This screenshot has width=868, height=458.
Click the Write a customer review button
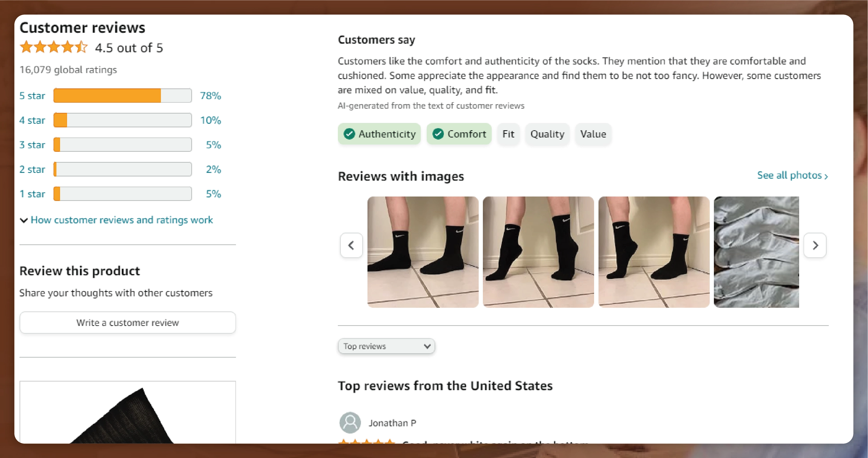(x=128, y=323)
